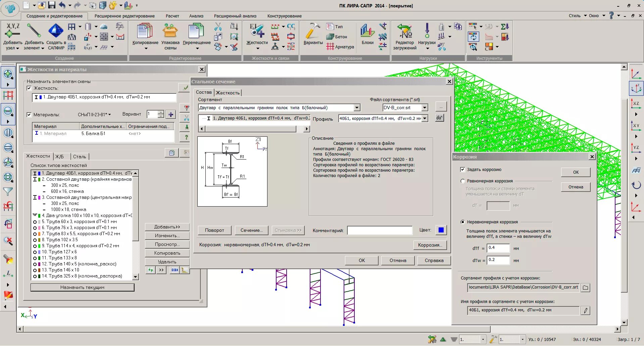
Task: Click the Коррозия... button
Action: pos(430,245)
